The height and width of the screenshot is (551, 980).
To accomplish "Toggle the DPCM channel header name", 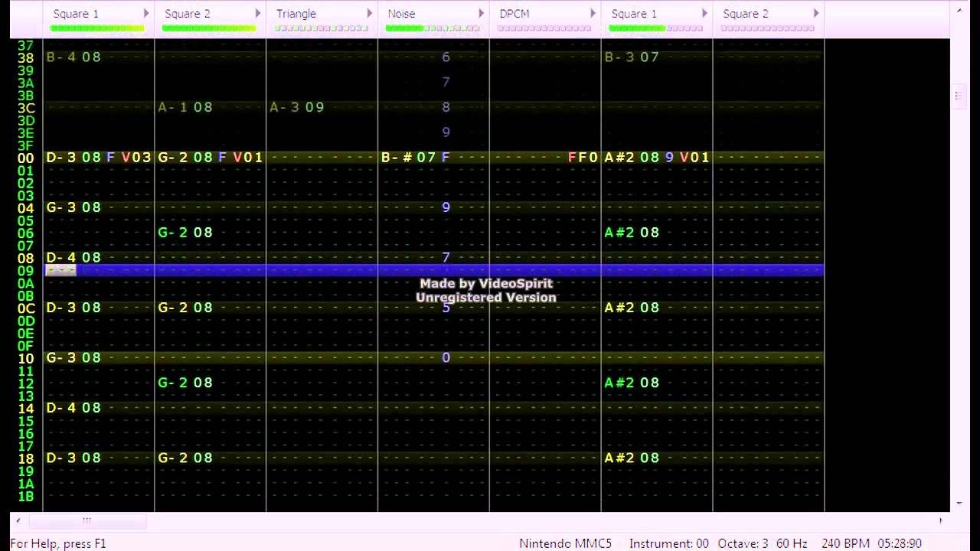I will coord(514,14).
